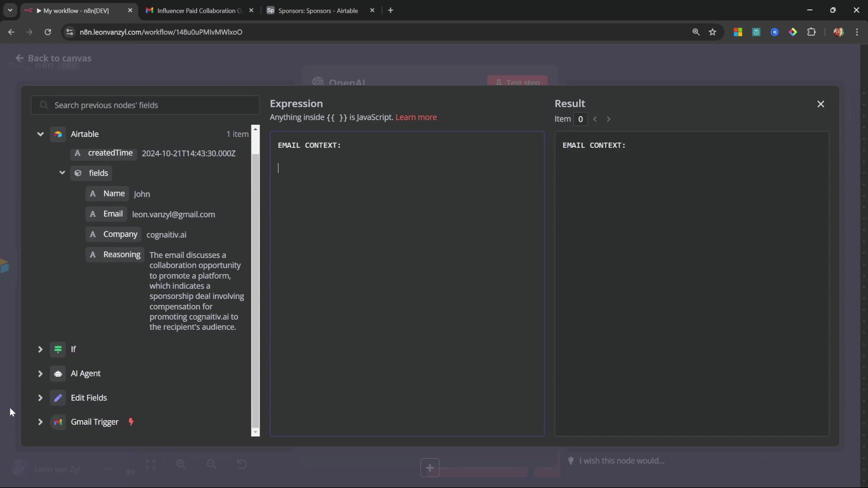
Task: Expand the Gmail Trigger node
Action: coord(40,422)
